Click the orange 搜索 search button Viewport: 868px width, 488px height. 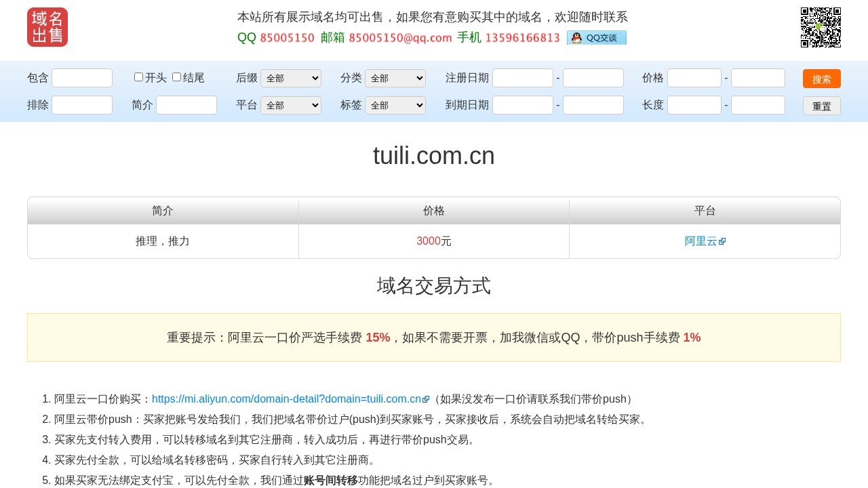click(821, 79)
